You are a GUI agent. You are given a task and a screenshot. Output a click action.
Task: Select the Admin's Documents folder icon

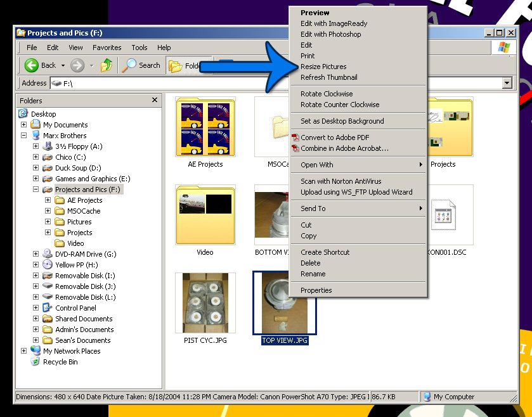click(x=48, y=330)
